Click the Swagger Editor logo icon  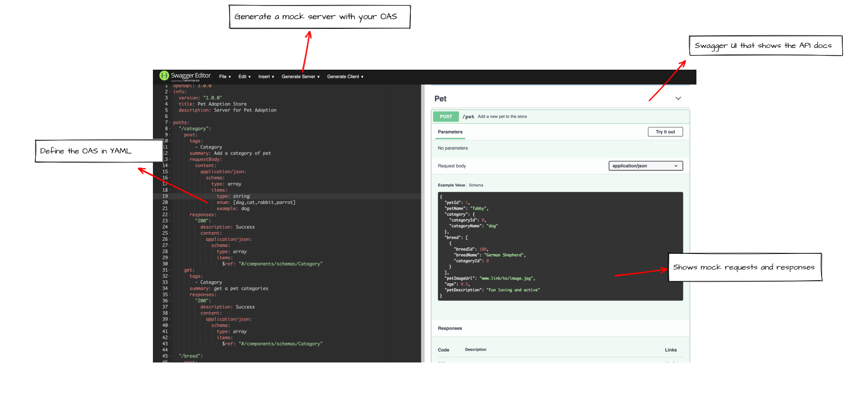click(164, 76)
